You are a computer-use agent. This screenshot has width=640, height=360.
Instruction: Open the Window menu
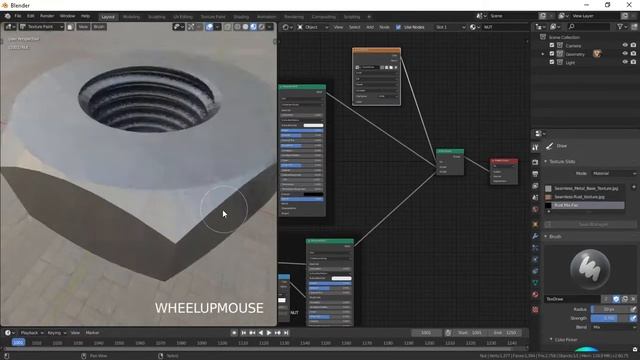pyautogui.click(x=67, y=16)
